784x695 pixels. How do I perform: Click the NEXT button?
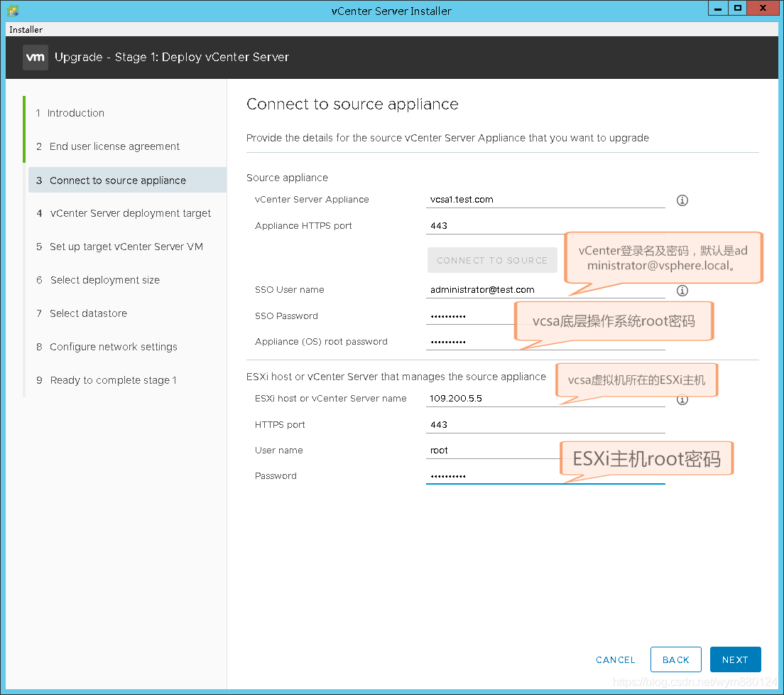coord(735,659)
